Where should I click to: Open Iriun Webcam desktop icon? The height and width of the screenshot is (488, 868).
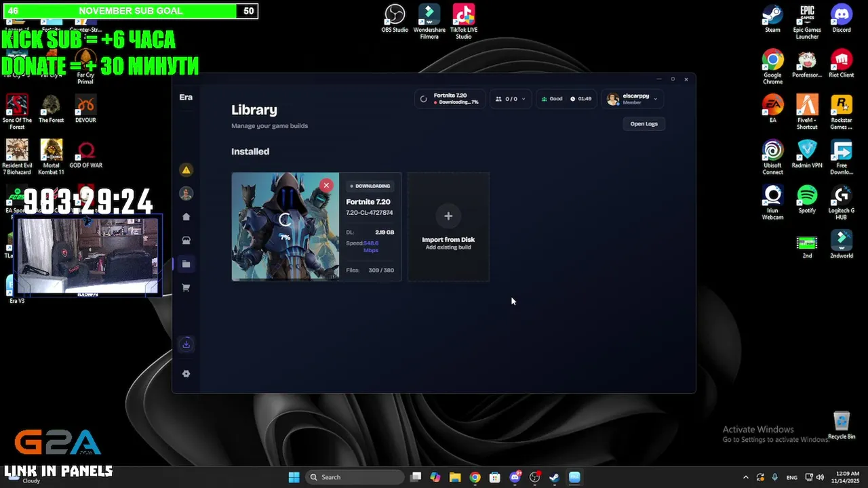(772, 202)
